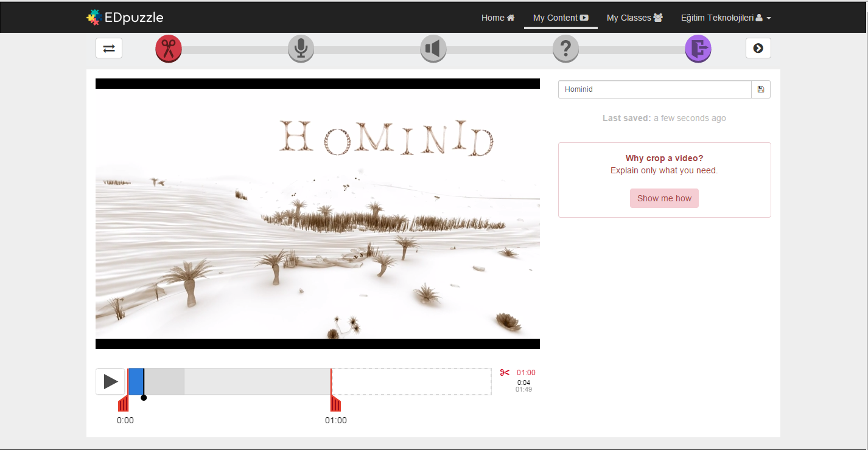Play the video
The width and height of the screenshot is (868, 450).
pyautogui.click(x=110, y=381)
